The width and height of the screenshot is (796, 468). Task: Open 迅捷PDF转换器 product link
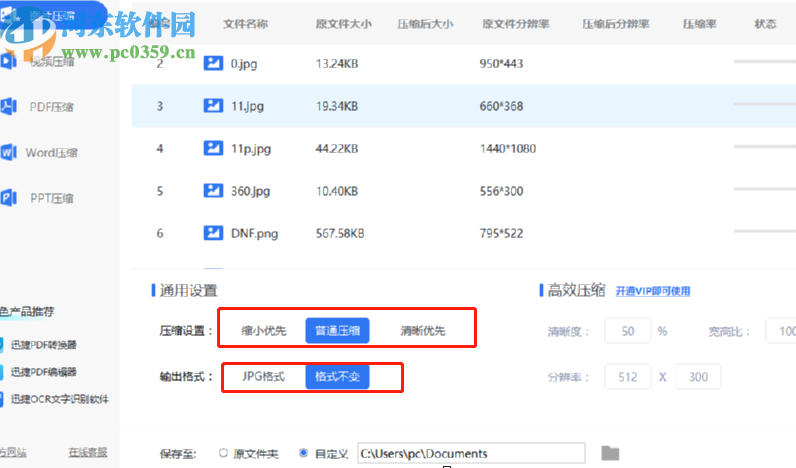[x=44, y=345]
